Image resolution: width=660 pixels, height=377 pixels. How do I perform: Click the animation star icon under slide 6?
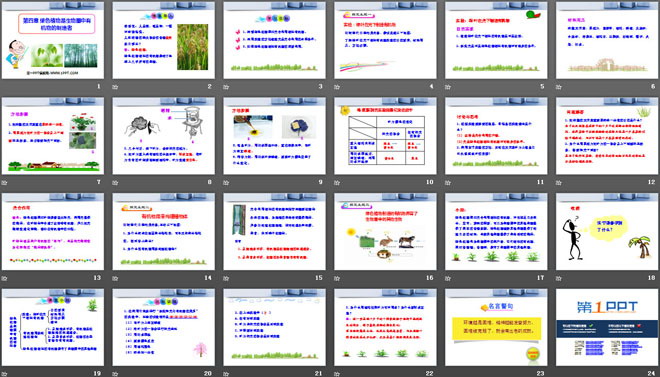(x=558, y=87)
